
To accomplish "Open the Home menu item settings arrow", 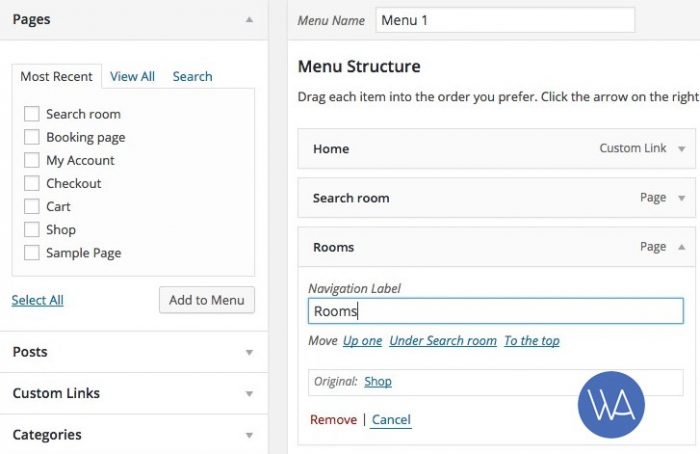I will point(682,149).
